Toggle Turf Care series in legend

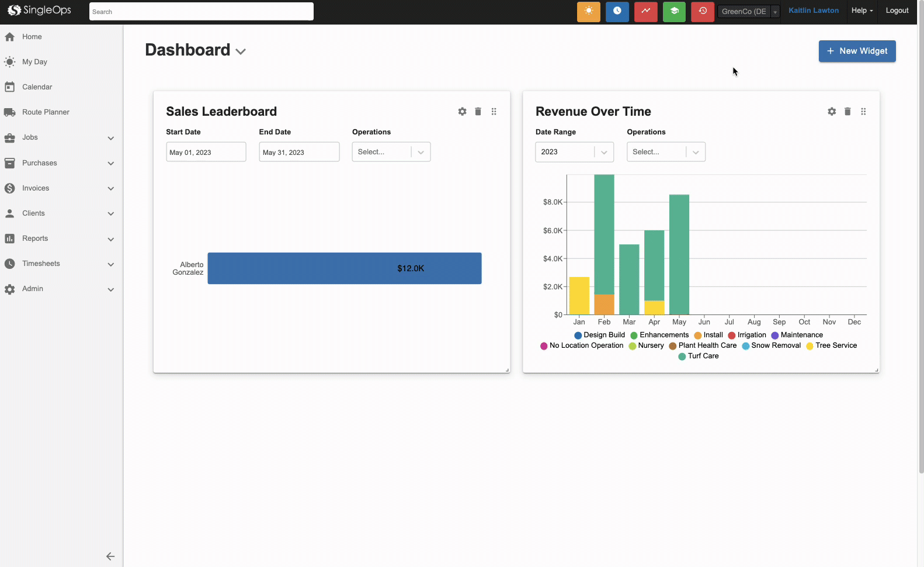[699, 356]
